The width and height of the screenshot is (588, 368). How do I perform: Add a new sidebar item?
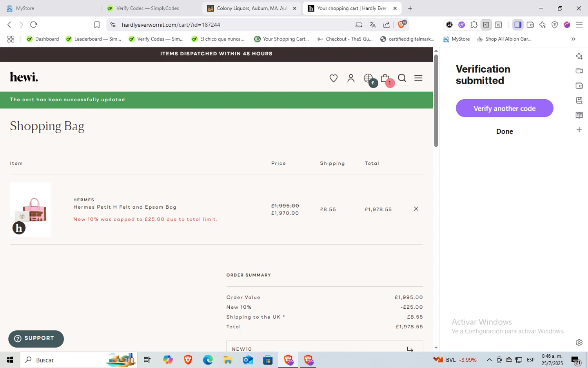point(579,130)
